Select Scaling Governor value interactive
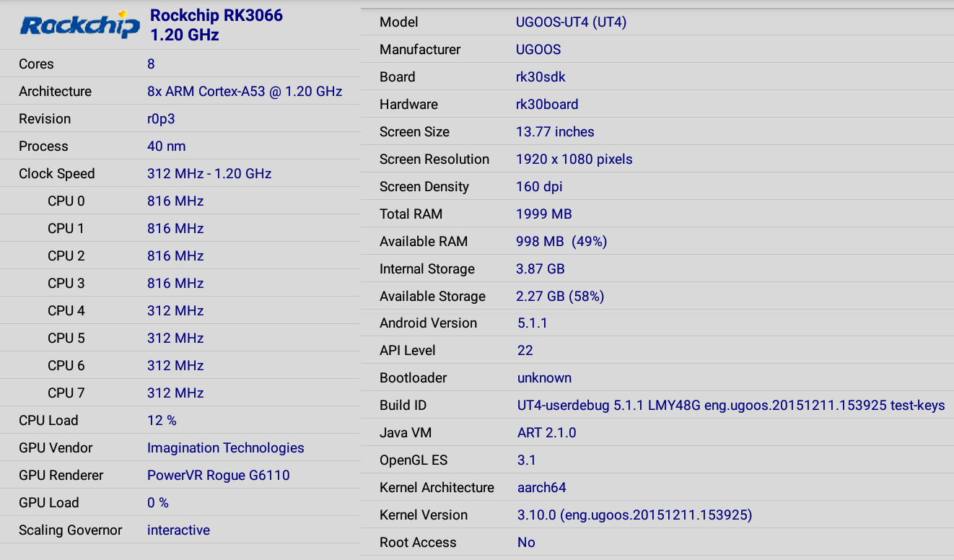Image resolution: width=954 pixels, height=560 pixels. (x=178, y=530)
